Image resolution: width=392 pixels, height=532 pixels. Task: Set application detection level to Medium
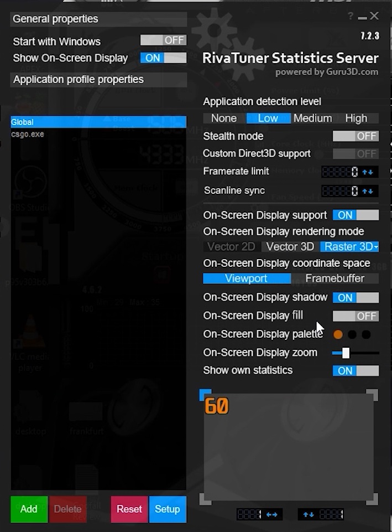coord(312,118)
